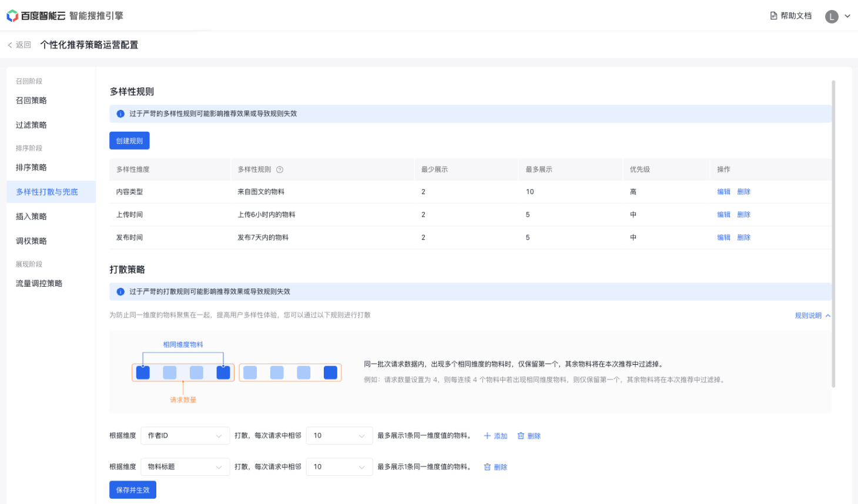Click the max display value 10 for 内容类型
Viewport: 858px width, 504px height.
pyautogui.click(x=530, y=192)
